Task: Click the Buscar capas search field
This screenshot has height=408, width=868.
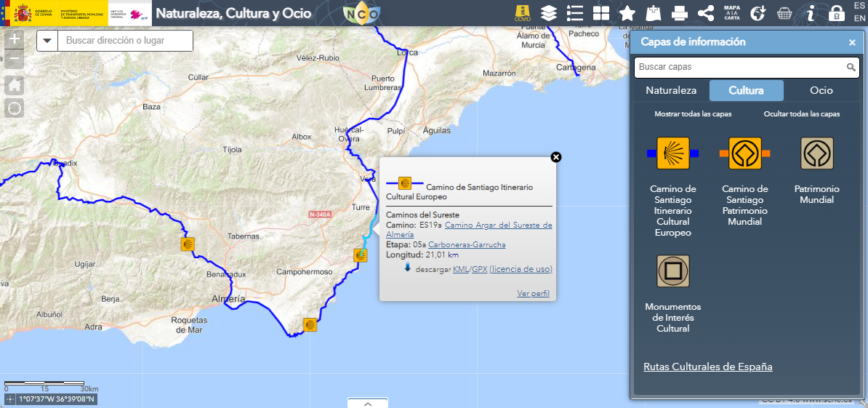Action: click(741, 67)
